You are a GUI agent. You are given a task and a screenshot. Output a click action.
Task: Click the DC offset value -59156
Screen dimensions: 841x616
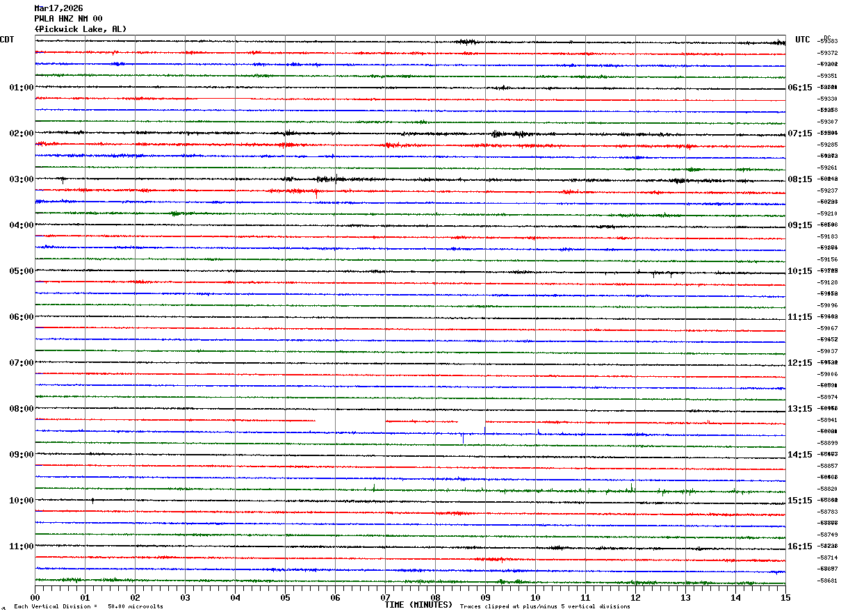click(827, 259)
